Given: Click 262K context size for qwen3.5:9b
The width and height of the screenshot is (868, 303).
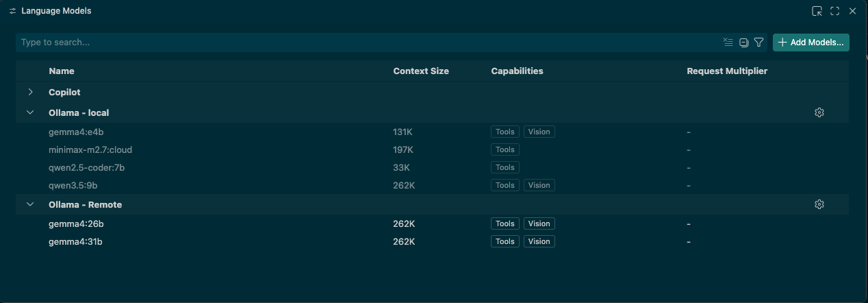Looking at the screenshot, I should (404, 185).
